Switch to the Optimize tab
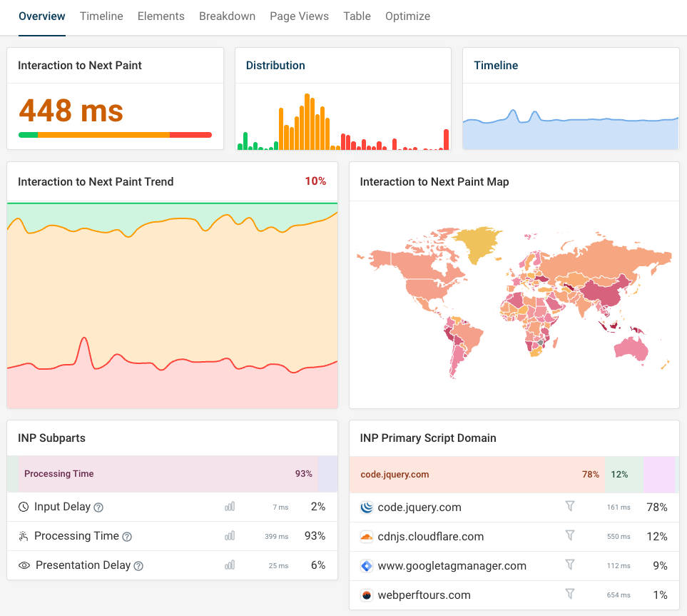The image size is (687, 616). coord(407,16)
